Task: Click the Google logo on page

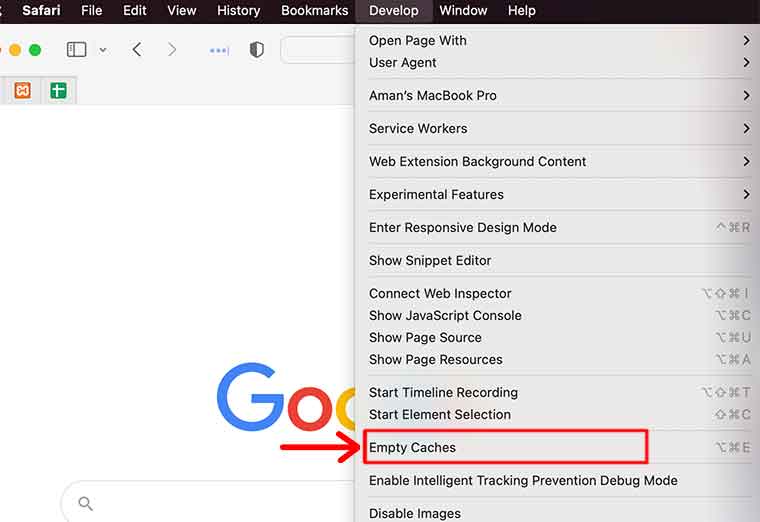Action: (x=286, y=397)
